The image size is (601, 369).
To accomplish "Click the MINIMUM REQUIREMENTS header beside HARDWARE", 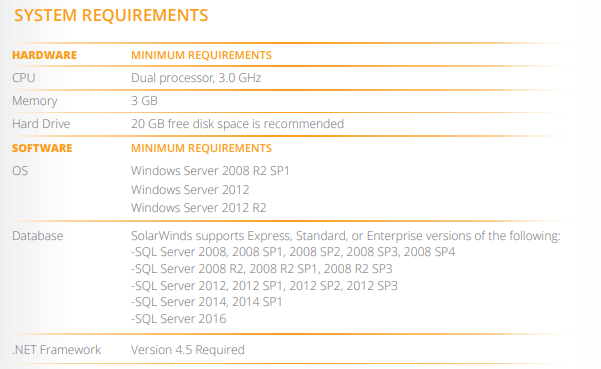I will coord(201,55).
